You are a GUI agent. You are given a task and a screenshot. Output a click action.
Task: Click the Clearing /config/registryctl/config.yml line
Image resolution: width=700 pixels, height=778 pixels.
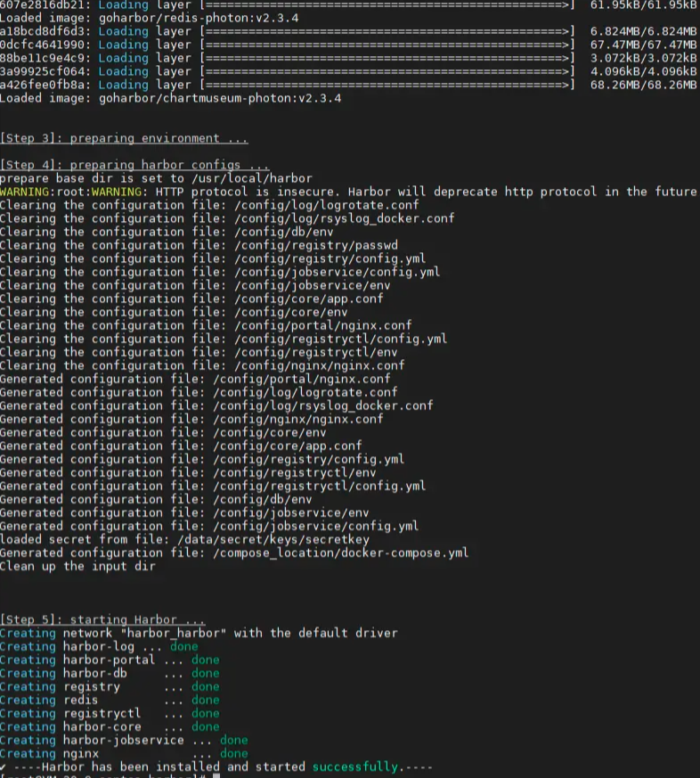(224, 340)
